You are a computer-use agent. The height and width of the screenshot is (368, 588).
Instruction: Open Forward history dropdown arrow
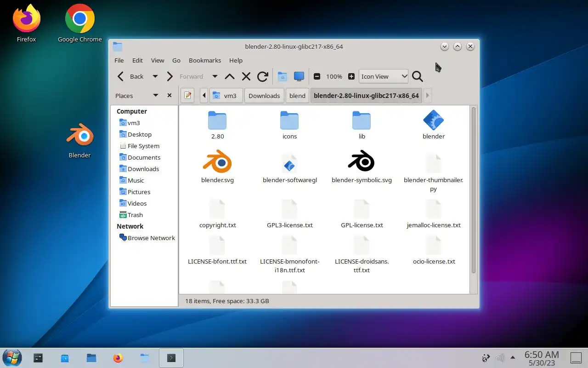[x=215, y=76]
